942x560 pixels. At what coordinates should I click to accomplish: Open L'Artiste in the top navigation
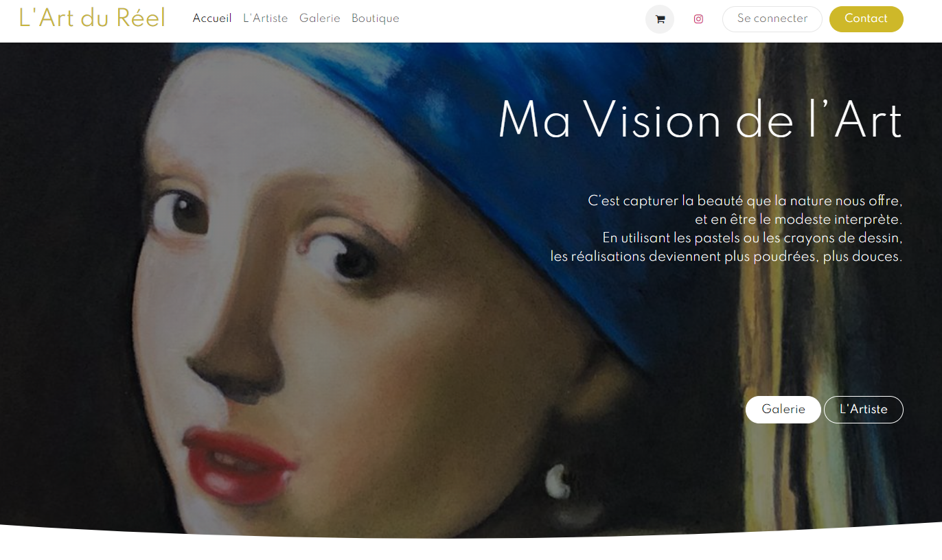click(x=266, y=19)
